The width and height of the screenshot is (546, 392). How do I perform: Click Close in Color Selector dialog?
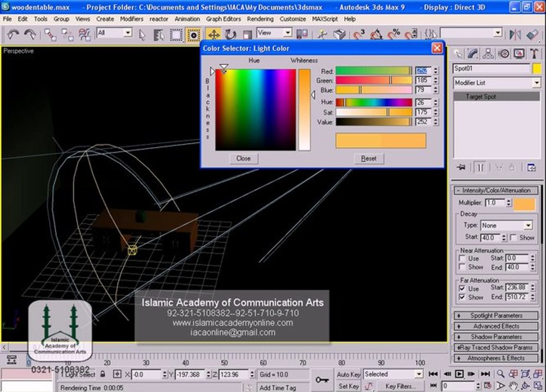244,158
